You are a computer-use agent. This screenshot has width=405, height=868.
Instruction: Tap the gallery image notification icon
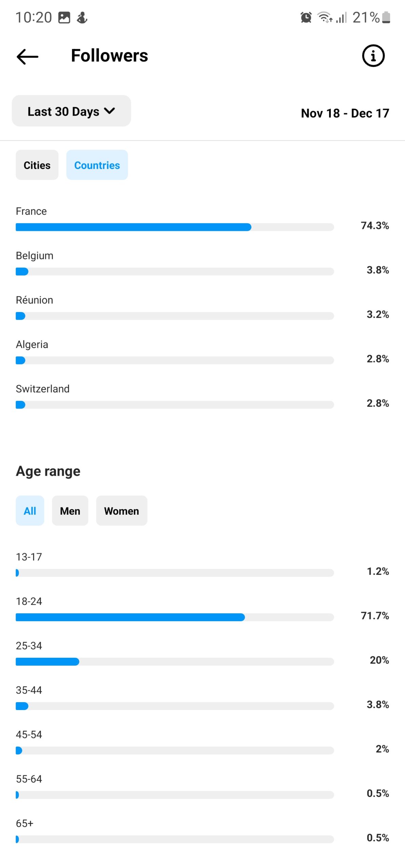click(64, 17)
